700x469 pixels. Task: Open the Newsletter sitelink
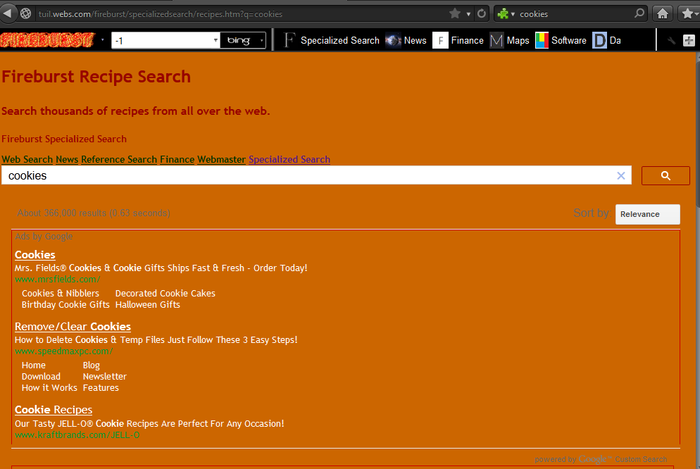[104, 377]
